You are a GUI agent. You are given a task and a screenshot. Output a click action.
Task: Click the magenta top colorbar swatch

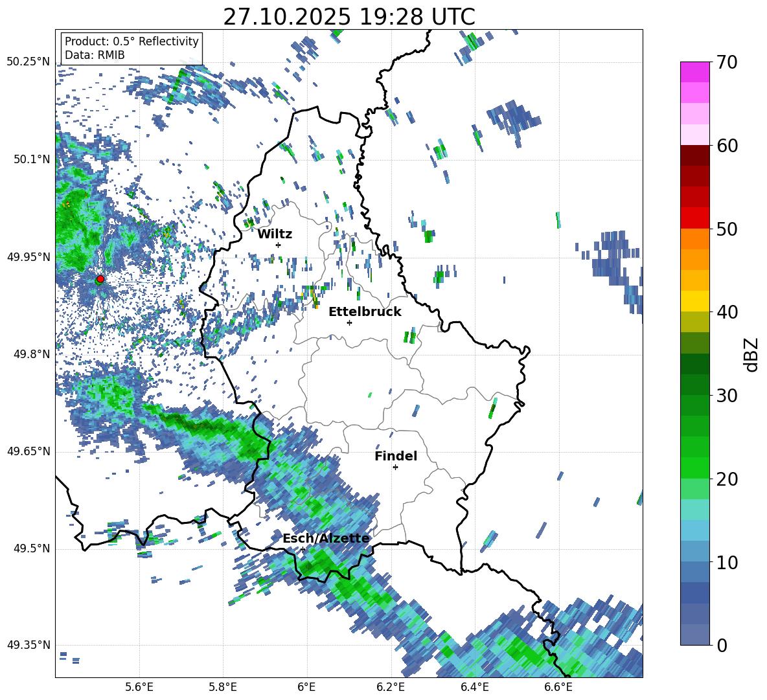[694, 72]
